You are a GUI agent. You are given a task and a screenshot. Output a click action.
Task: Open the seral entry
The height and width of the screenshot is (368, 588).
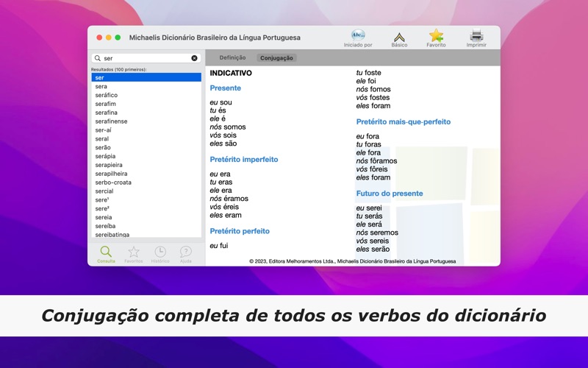[x=146, y=138]
